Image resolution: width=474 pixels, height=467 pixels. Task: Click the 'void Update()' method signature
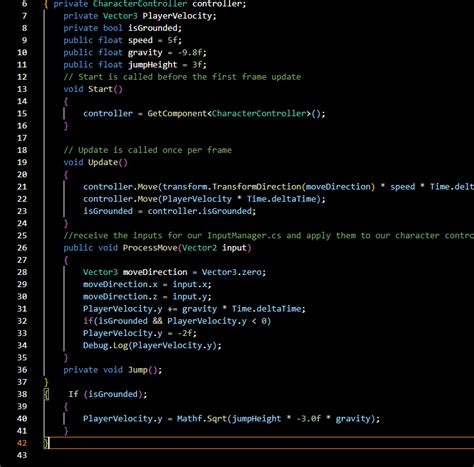coord(95,162)
